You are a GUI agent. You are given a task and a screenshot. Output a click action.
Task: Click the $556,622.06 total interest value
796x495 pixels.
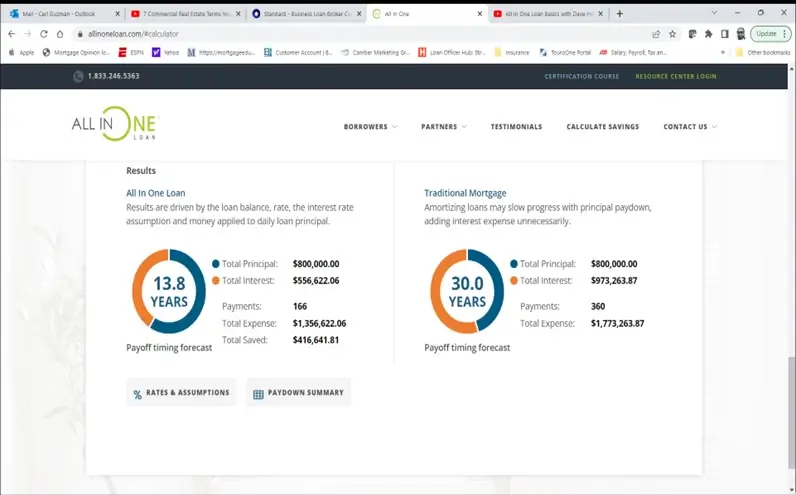point(316,281)
